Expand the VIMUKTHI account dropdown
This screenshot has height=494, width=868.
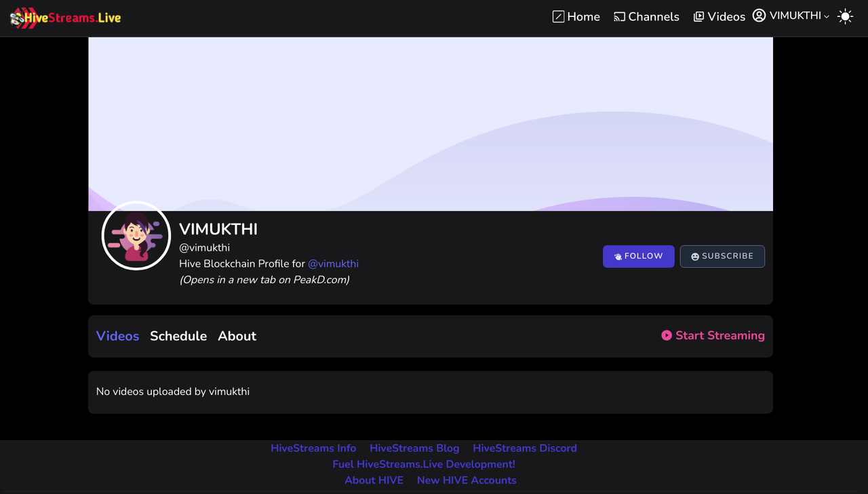click(x=791, y=16)
